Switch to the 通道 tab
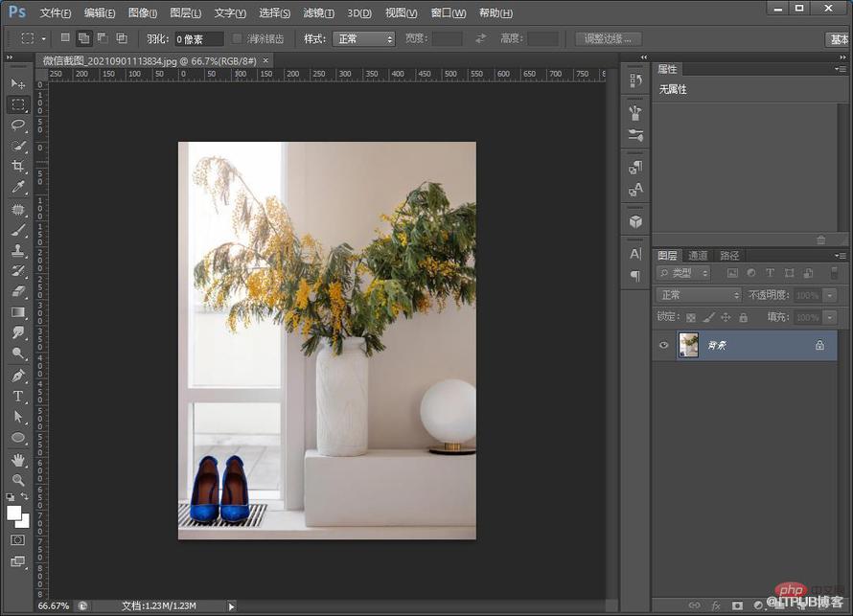This screenshot has height=616, width=853. pos(698,256)
